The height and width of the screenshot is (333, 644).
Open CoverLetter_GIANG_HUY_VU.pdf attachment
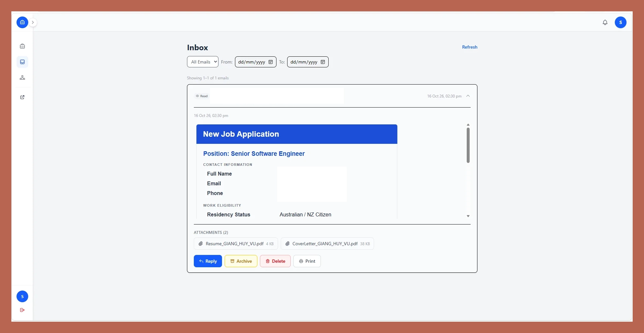coord(327,244)
